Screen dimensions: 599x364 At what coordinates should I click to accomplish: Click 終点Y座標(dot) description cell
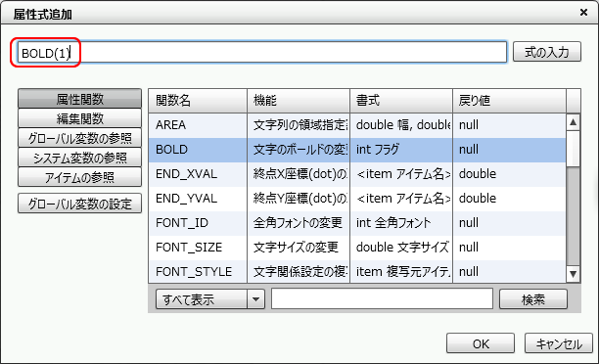(x=299, y=199)
